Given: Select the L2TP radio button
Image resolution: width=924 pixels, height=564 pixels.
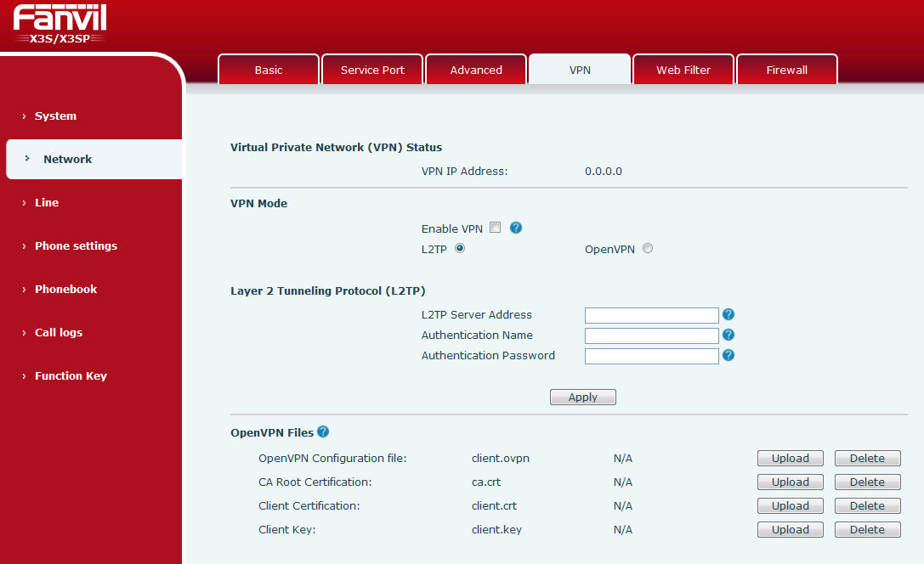Looking at the screenshot, I should point(460,248).
